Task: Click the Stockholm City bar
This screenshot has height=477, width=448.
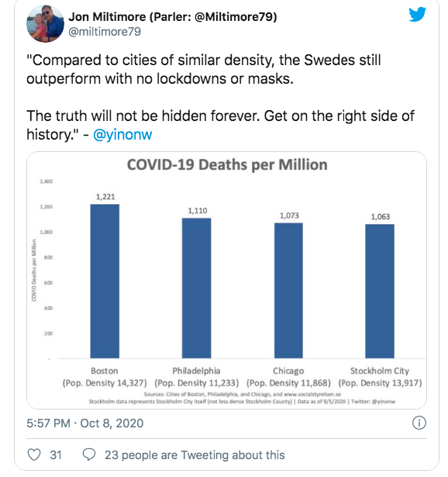Action: click(x=380, y=291)
